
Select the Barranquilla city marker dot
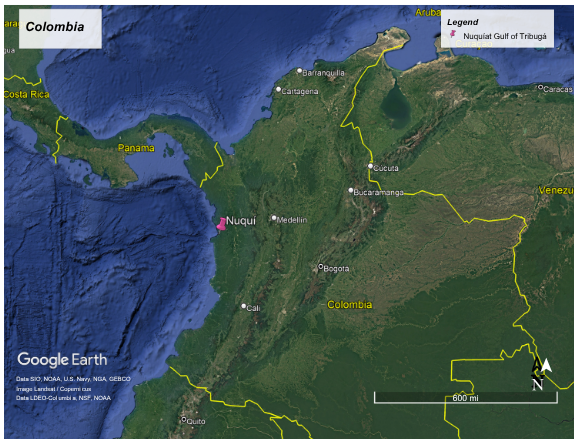click(x=299, y=70)
